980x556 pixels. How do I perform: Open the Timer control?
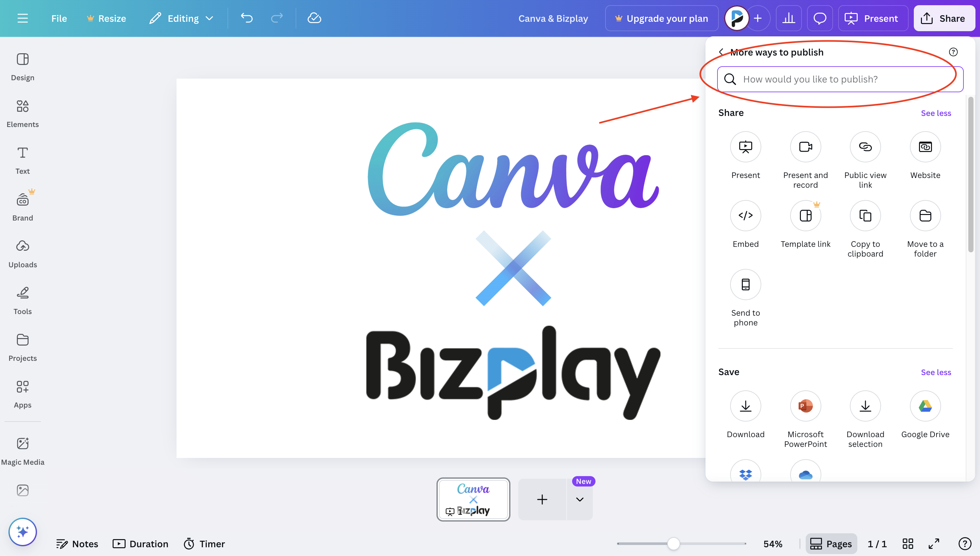pyautogui.click(x=204, y=544)
